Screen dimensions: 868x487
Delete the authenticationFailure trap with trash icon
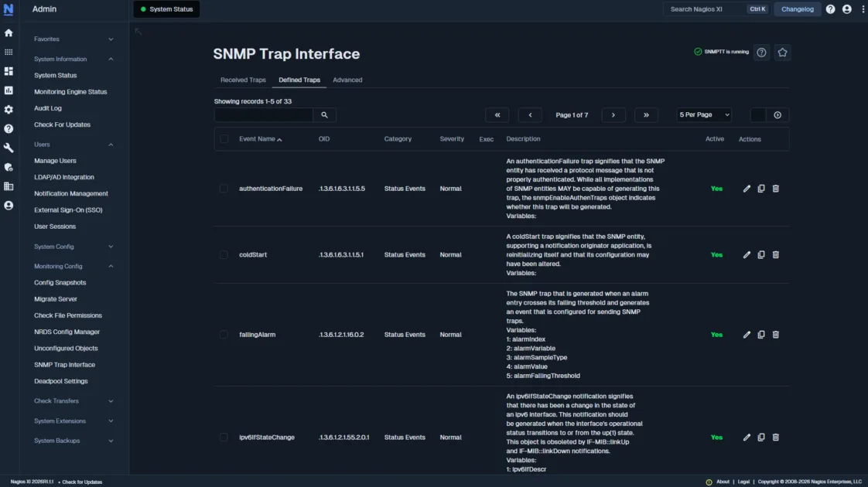775,188
